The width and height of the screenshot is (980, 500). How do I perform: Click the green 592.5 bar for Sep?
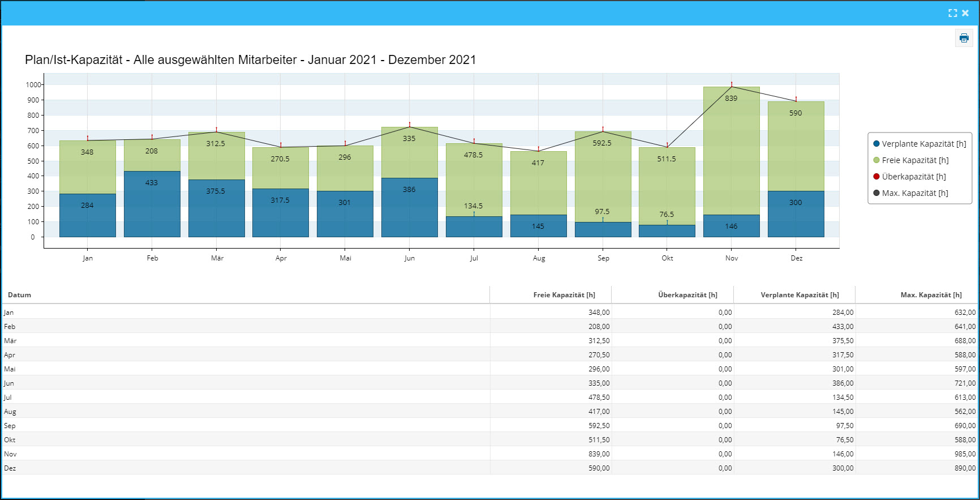click(x=603, y=177)
